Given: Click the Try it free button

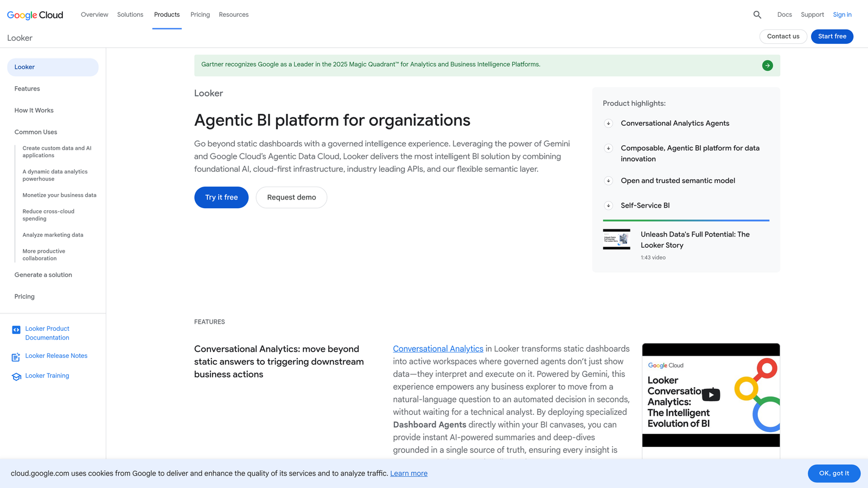Looking at the screenshot, I should pos(221,197).
